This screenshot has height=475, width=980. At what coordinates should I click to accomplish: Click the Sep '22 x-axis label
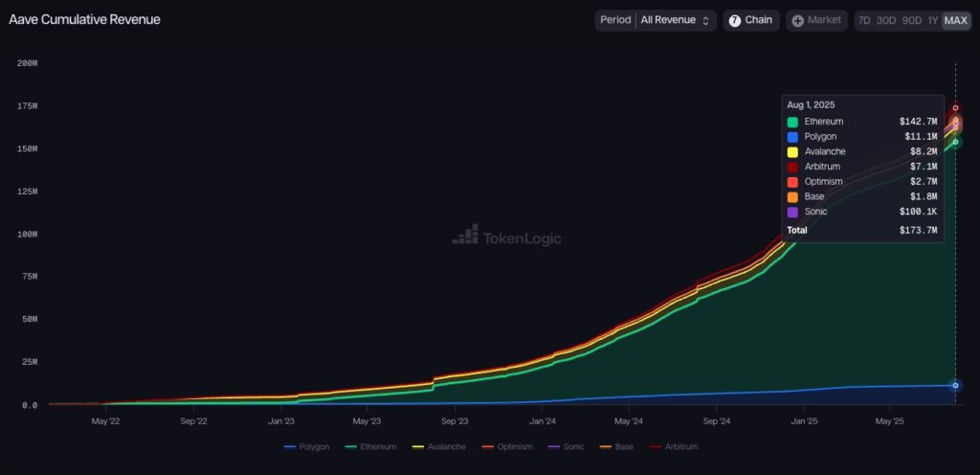click(193, 421)
